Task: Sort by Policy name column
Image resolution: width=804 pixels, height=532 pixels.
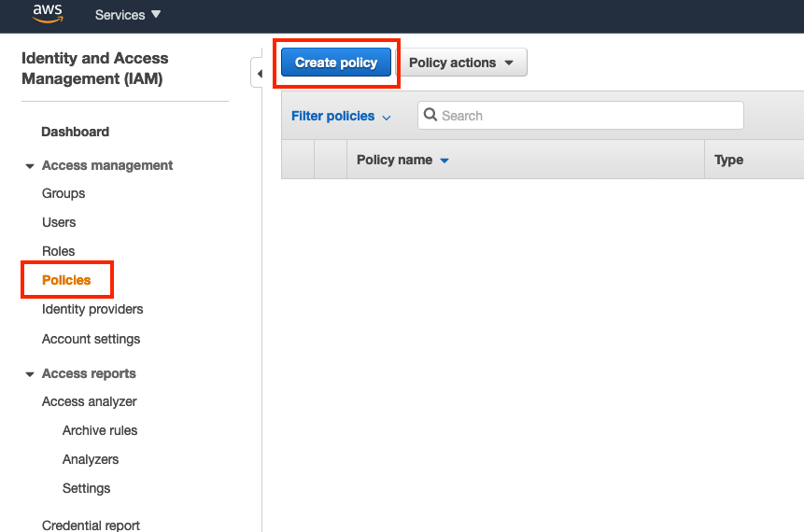Action: [x=402, y=160]
